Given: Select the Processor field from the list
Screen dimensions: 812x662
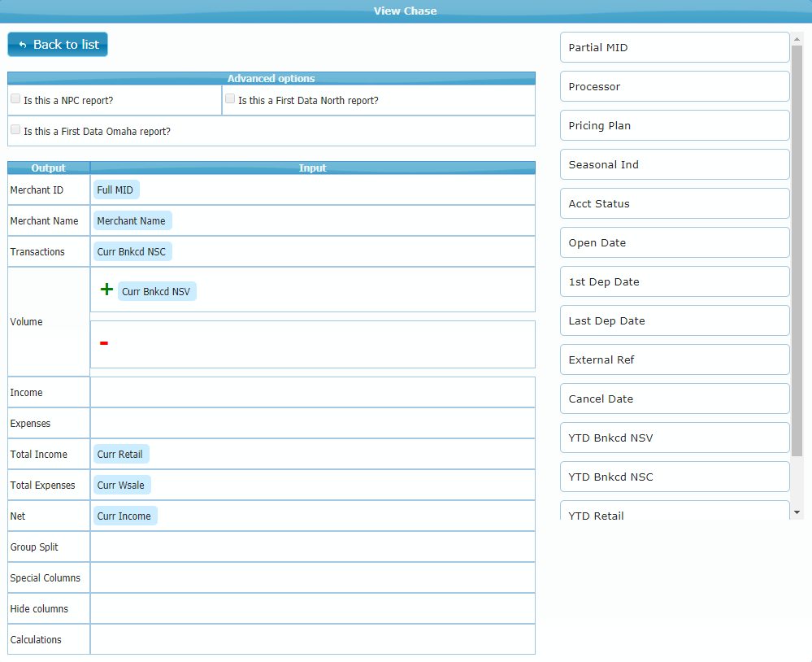Looking at the screenshot, I should 675,86.
